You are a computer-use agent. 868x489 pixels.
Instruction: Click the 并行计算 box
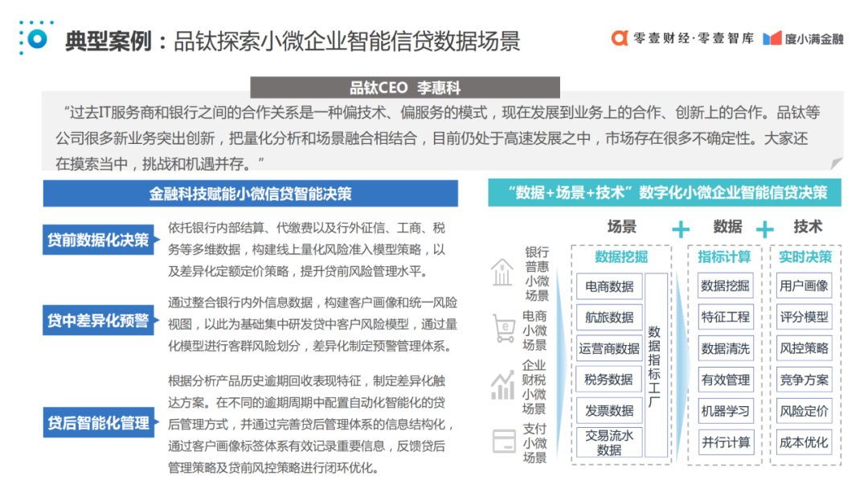[725, 442]
